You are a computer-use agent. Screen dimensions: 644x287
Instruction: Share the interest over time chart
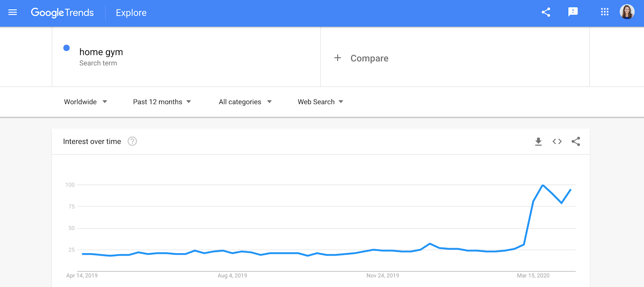576,141
